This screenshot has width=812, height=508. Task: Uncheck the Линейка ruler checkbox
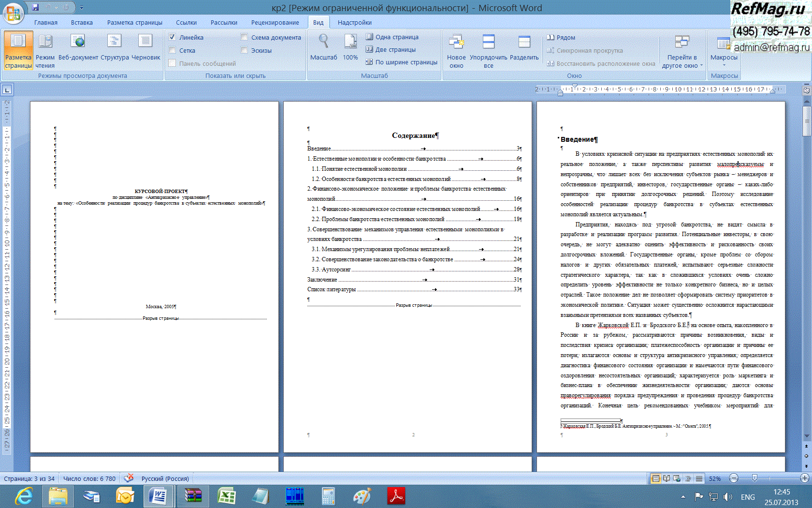(x=172, y=37)
